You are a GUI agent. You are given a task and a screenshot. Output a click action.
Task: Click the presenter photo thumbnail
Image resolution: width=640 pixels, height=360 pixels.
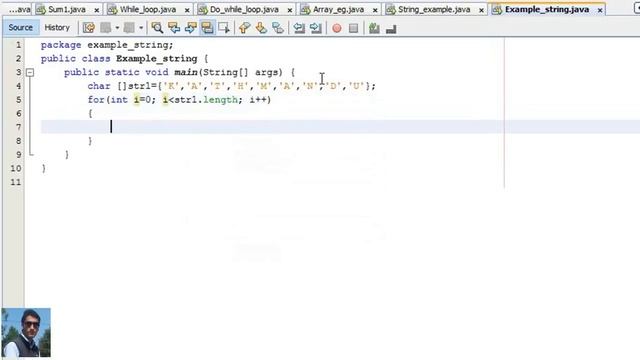pos(26,333)
